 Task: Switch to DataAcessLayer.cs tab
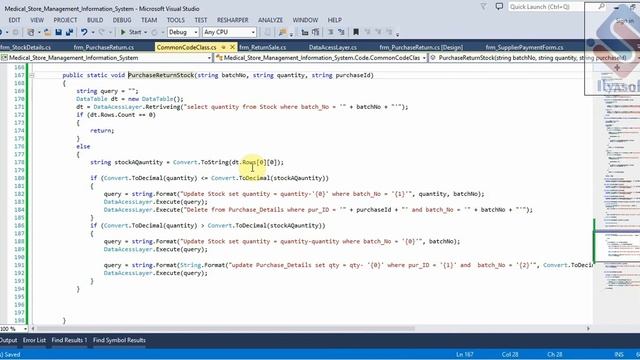click(333, 47)
